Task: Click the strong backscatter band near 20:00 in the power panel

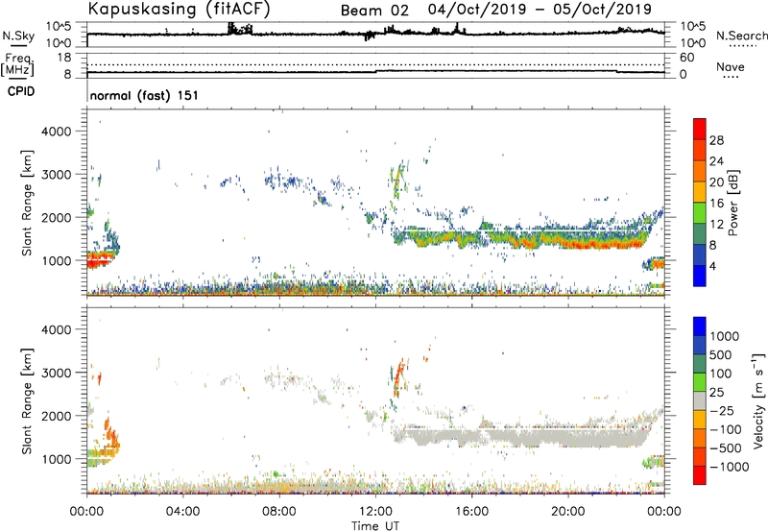Action: [568, 240]
